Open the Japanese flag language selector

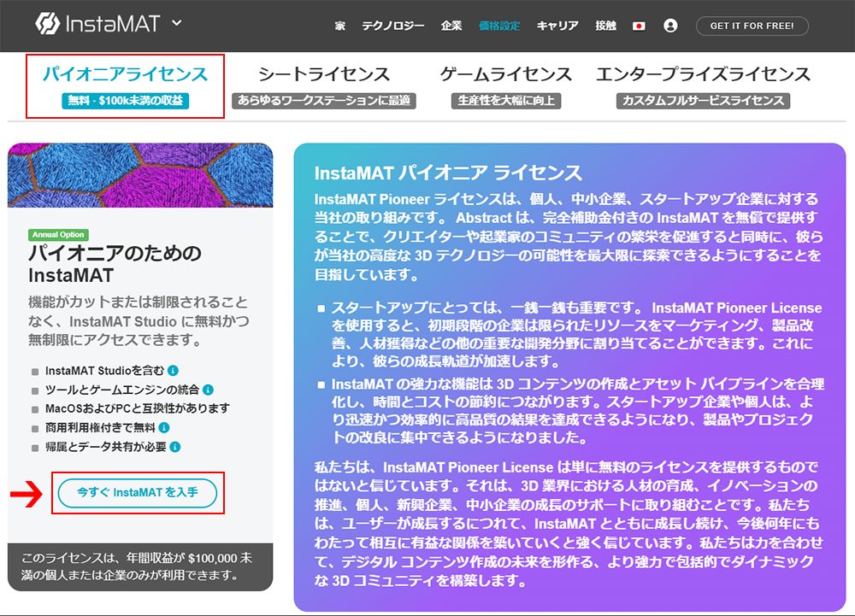click(639, 26)
